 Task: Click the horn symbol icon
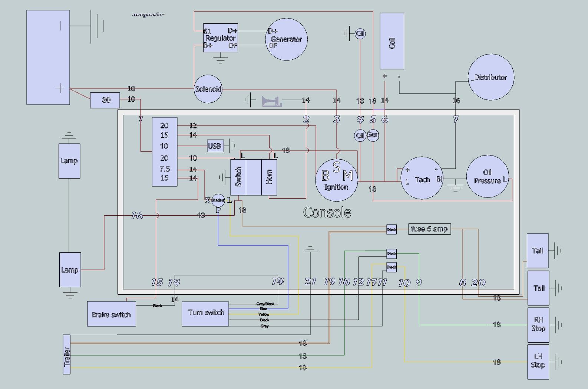point(271,101)
